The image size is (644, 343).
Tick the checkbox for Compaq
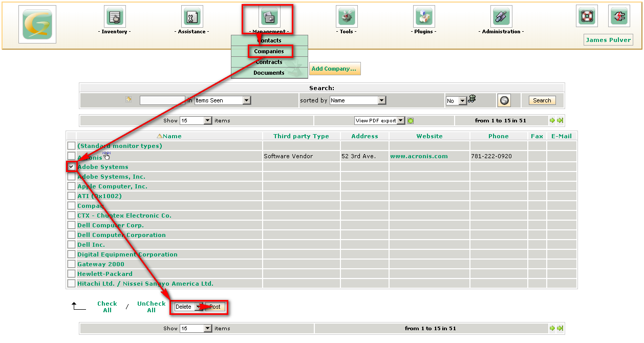(x=71, y=206)
